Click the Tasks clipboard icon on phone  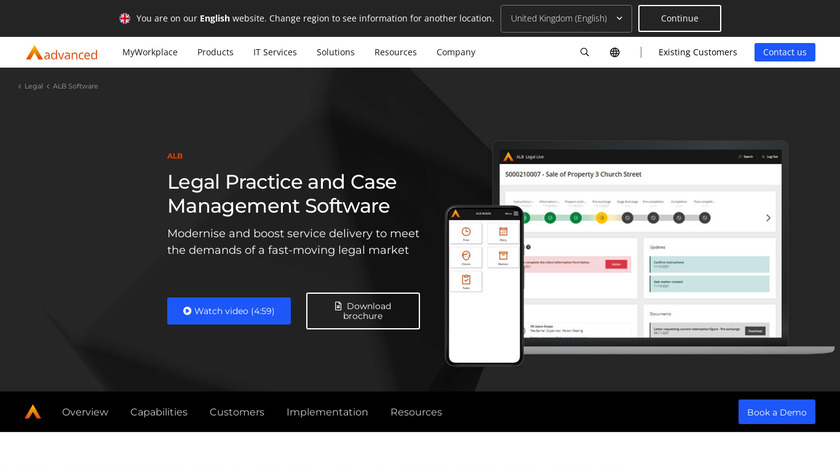coord(466,281)
